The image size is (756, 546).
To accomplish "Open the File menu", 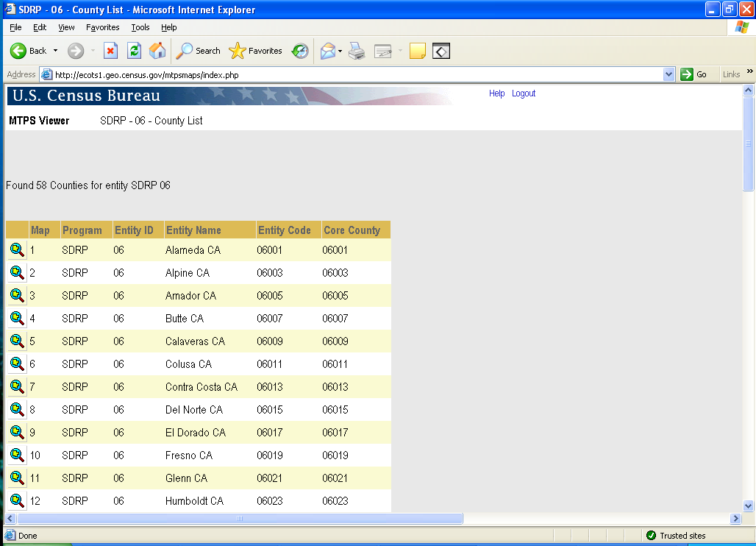I will [15, 27].
